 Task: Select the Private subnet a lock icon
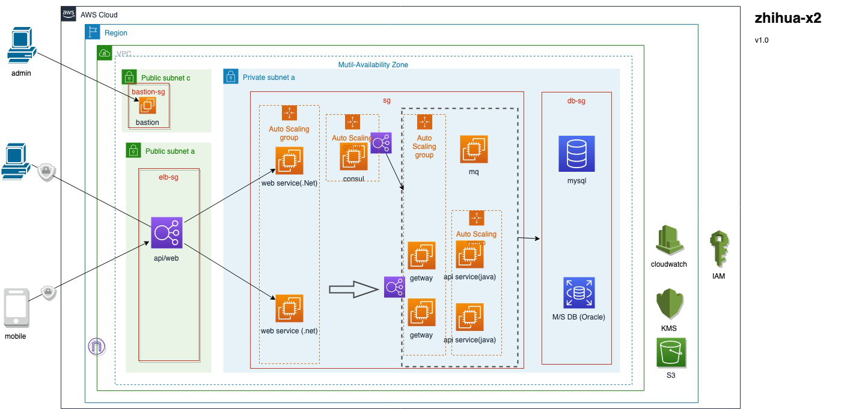[x=230, y=76]
